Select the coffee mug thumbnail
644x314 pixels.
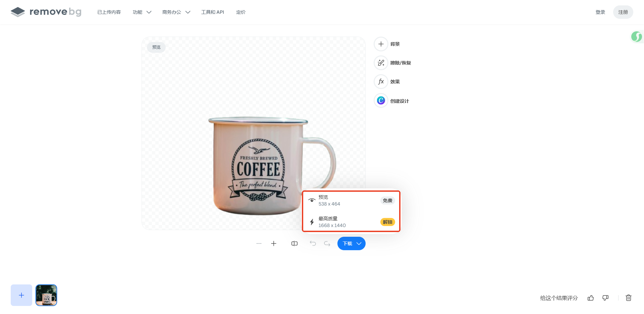46,295
